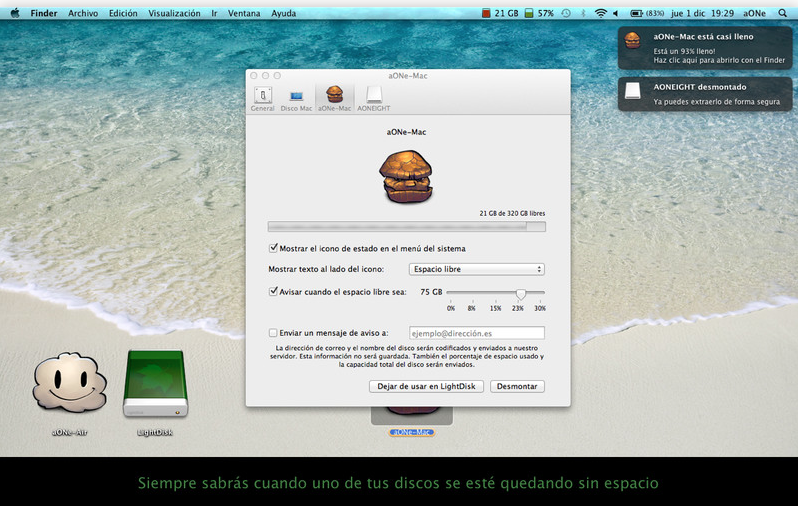Uncheck show status icon in system menu
Viewport: 798px width, 506px height.
(273, 248)
